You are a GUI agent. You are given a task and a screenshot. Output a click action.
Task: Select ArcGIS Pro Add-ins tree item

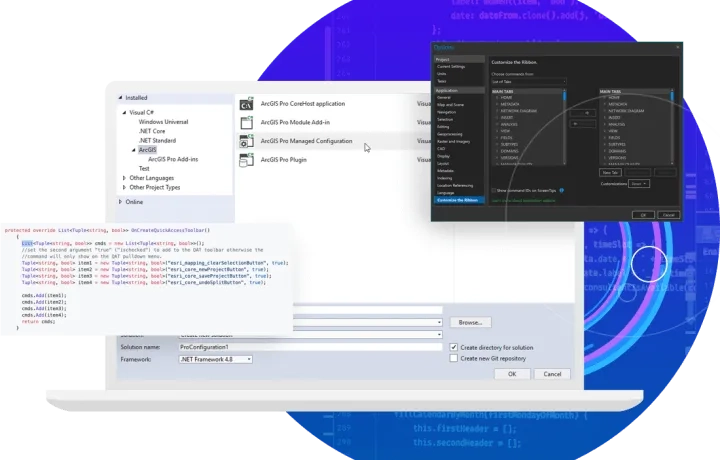point(175,159)
